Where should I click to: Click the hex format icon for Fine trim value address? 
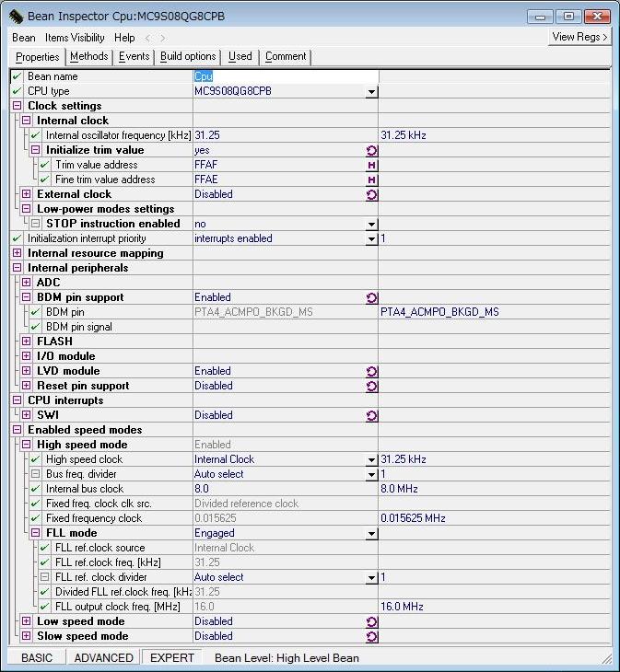pos(372,180)
